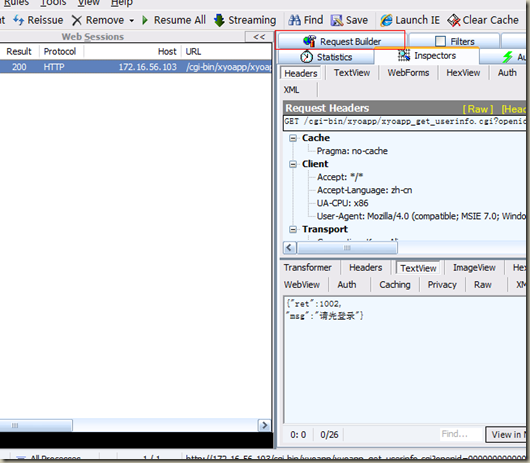Click the Clear Cache icon
Viewport: 530px width, 463px height.
(x=454, y=20)
